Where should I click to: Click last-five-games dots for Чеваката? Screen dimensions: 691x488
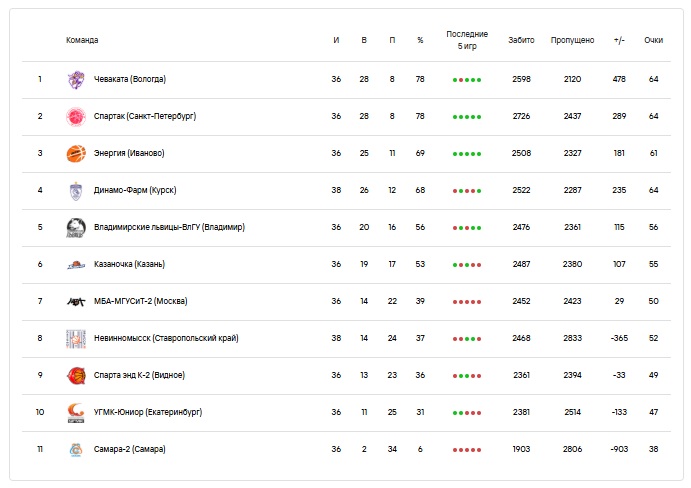point(467,80)
